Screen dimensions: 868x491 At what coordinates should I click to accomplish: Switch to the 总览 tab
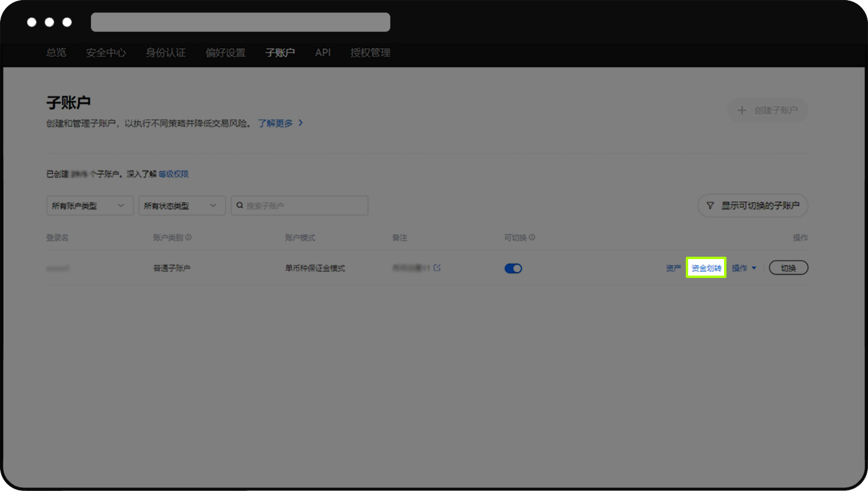tap(55, 53)
